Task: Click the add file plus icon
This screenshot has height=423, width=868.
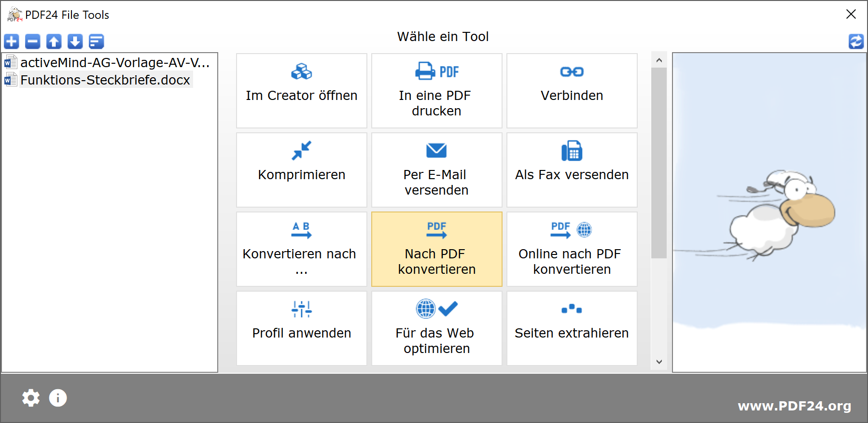Action: coord(12,42)
